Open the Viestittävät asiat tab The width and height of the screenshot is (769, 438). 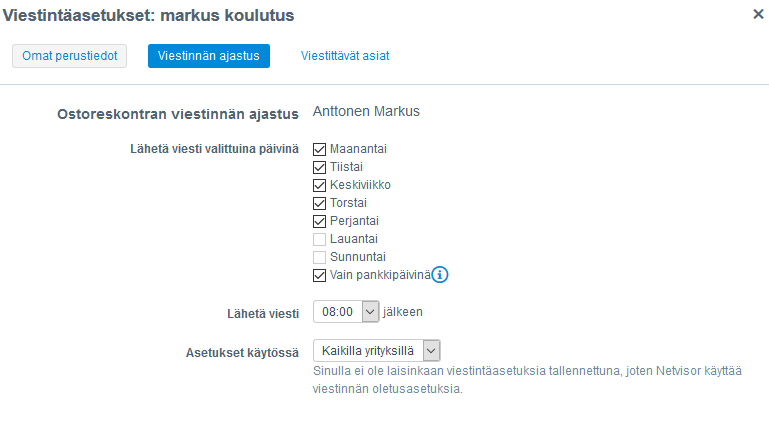(345, 56)
